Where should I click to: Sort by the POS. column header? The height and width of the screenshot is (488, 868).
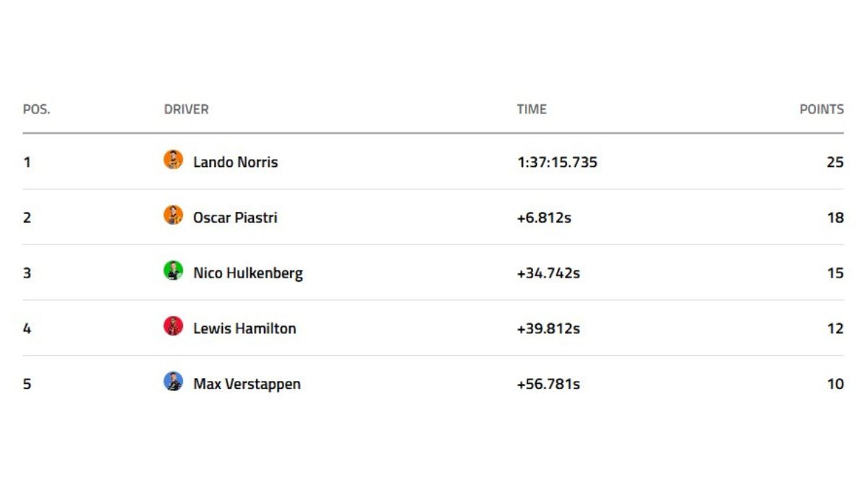point(36,110)
